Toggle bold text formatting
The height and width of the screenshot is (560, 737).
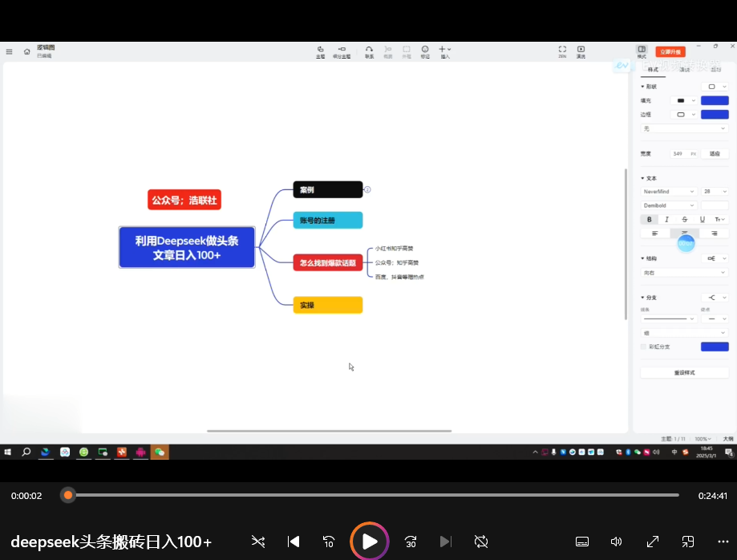[x=649, y=220]
